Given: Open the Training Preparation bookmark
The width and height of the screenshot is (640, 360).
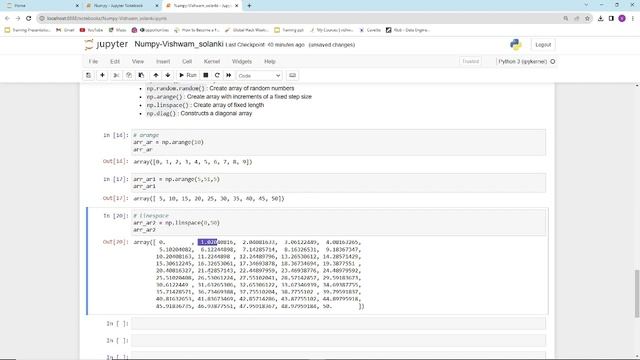Looking at the screenshot, I should point(28,30).
